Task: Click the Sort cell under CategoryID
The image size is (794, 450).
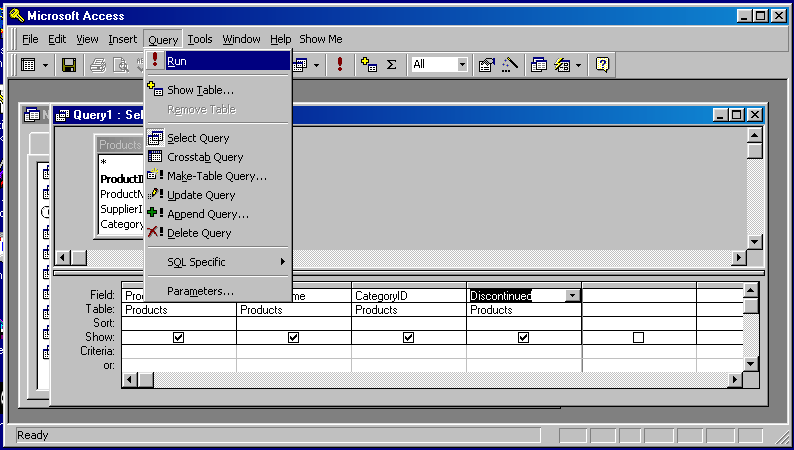Action: 409,323
